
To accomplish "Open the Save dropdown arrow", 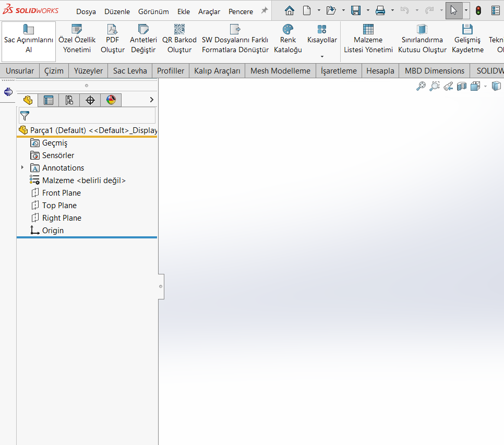I will tap(368, 10).
